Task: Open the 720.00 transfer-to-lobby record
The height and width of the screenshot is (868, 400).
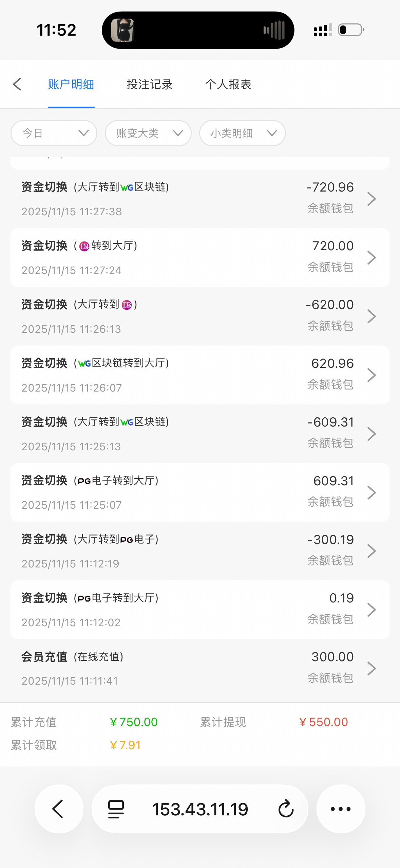Action: pyautogui.click(x=199, y=257)
